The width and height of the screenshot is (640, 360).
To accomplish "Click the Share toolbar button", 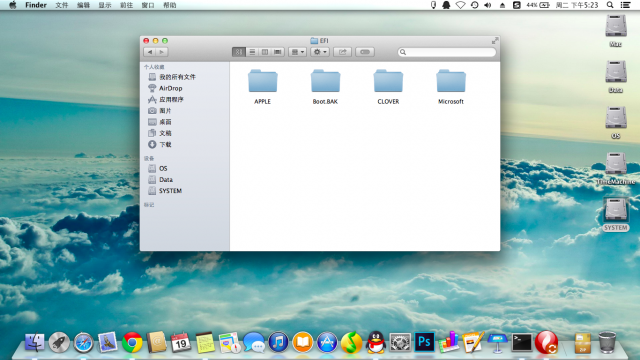I will tap(342, 52).
